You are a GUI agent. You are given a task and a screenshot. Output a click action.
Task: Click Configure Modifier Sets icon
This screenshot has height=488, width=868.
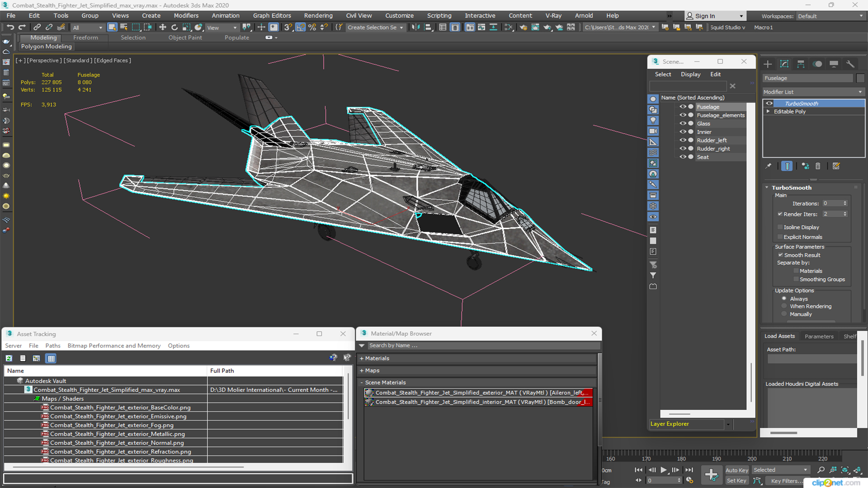point(836,166)
